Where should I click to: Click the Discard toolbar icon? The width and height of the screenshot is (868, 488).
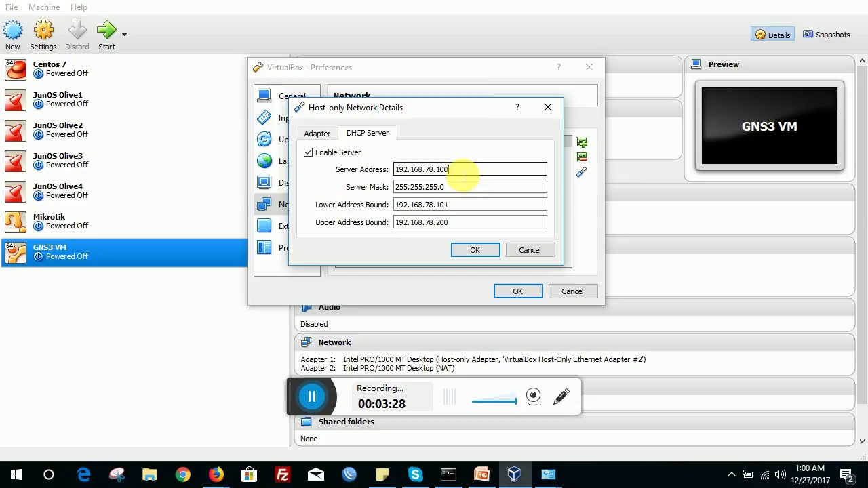click(x=77, y=35)
